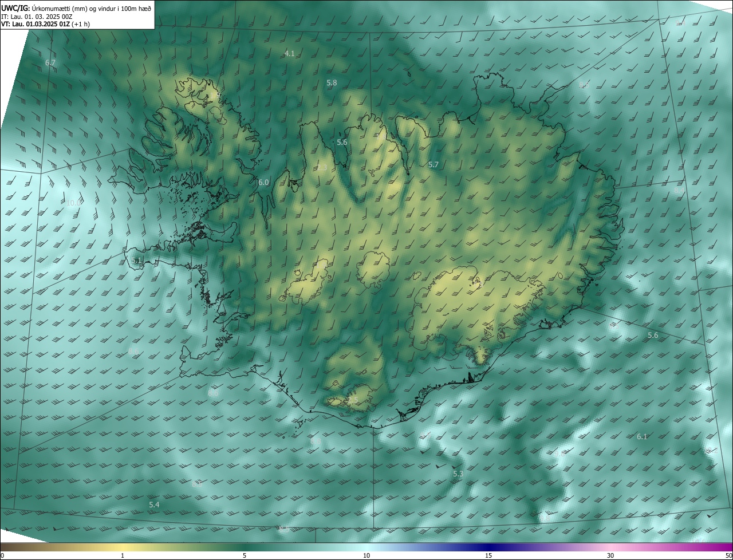This screenshot has height=560, width=733.
Task: Click the 5.1 value label on the map
Action: pos(136,261)
